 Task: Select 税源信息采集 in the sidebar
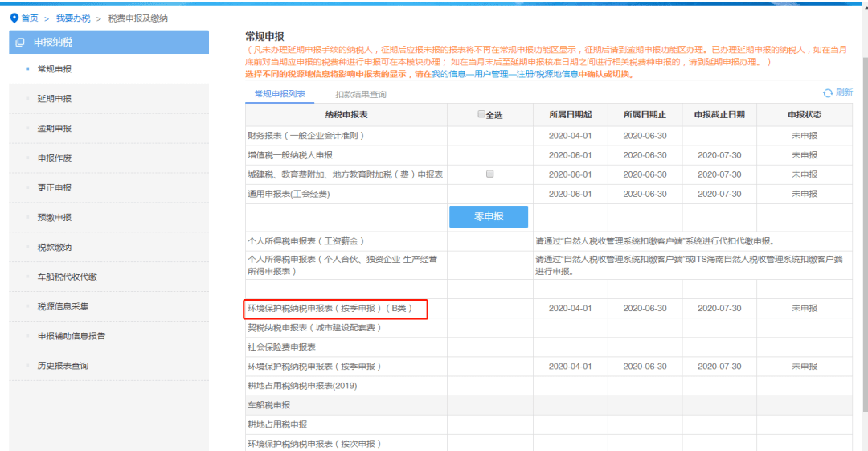63,306
